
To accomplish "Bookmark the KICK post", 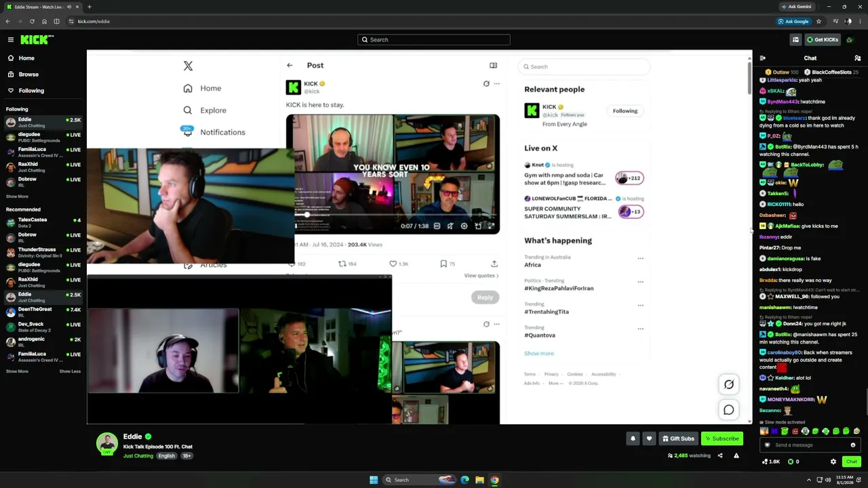I will point(443,264).
